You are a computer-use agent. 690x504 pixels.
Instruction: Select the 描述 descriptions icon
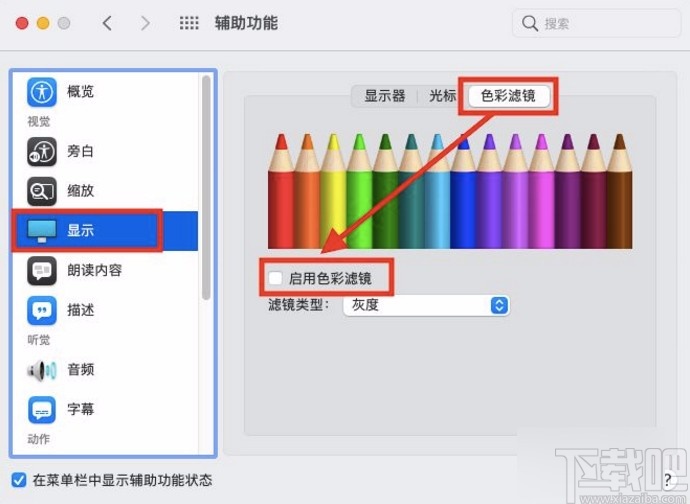(x=42, y=310)
